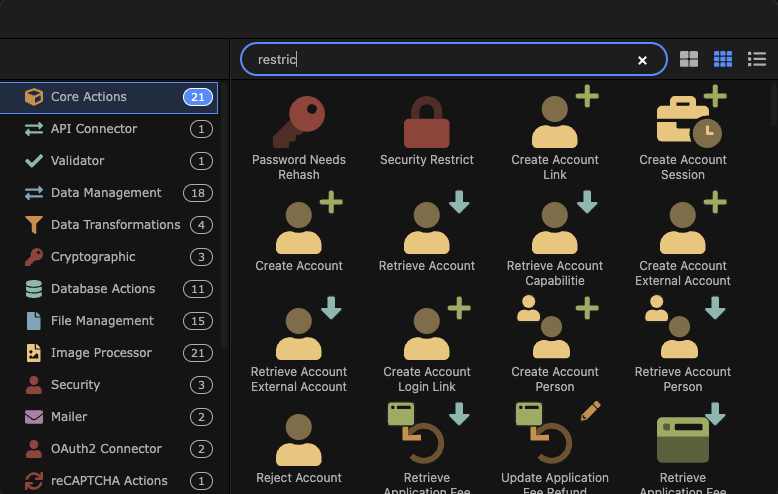The width and height of the screenshot is (778, 494).
Task: Clear the search field text
Action: point(643,60)
